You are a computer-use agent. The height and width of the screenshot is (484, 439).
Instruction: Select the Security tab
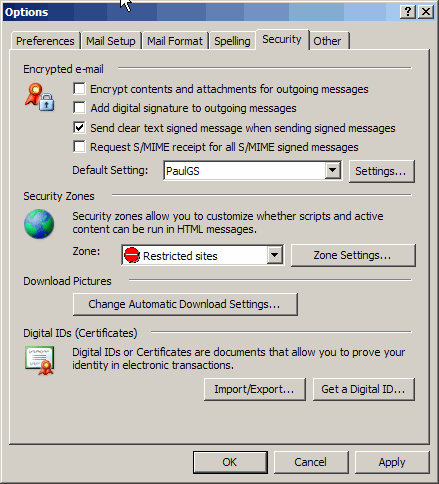tap(282, 39)
